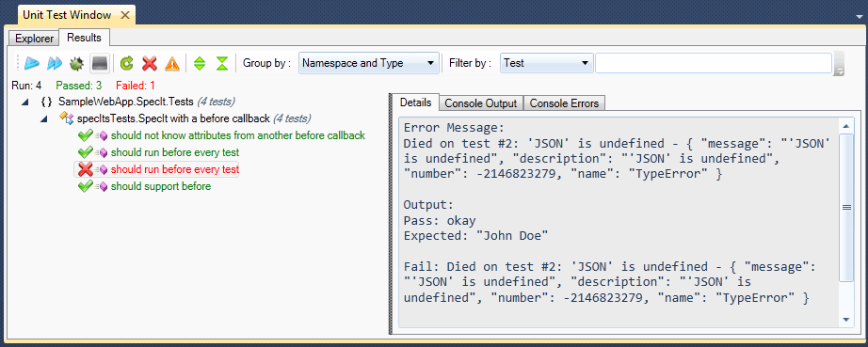The image size is (868, 347).
Task: Click the 'Run: 4' summary text
Action: coord(26,86)
